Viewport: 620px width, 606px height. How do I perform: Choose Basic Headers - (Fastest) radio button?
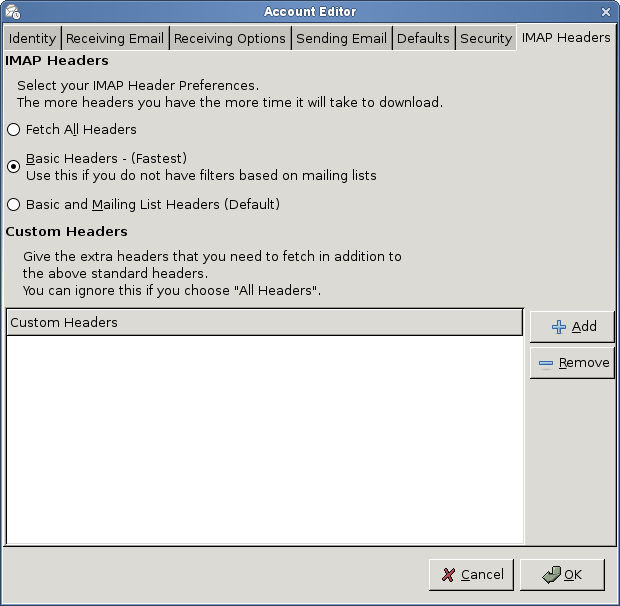[x=13, y=166]
